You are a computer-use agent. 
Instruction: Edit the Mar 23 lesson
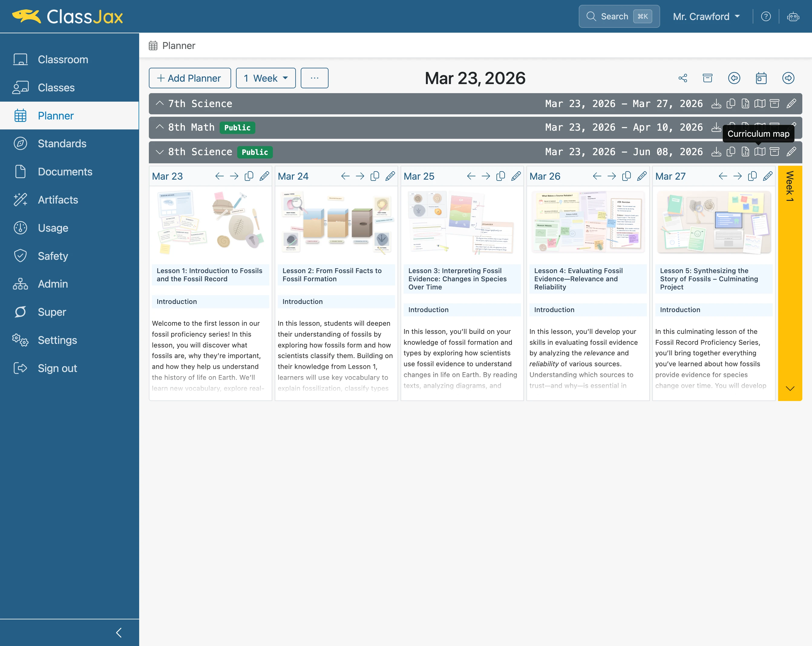pyautogui.click(x=264, y=176)
